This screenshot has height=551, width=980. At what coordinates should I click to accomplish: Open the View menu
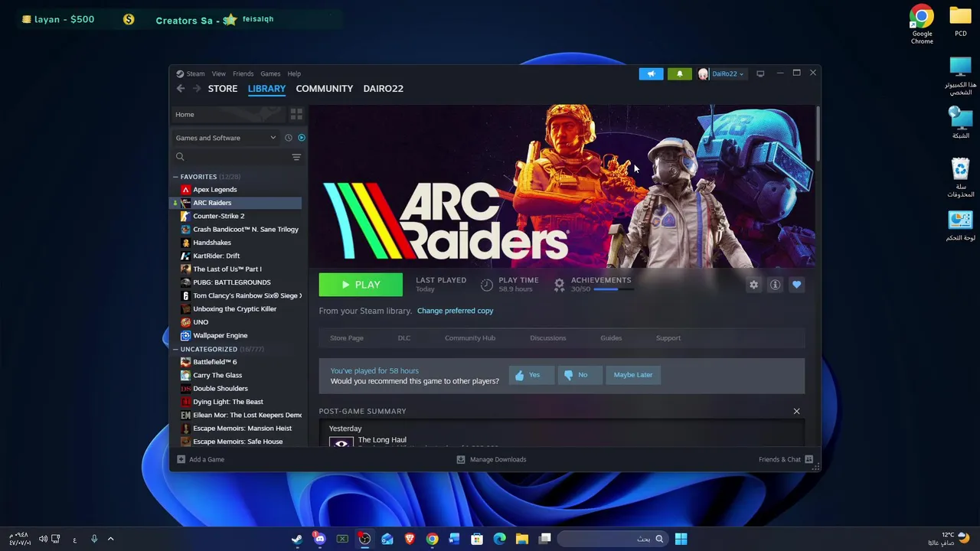(x=219, y=73)
